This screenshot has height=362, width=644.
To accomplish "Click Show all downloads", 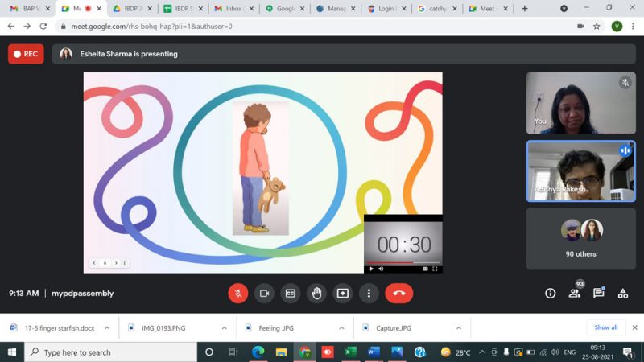I will (606, 327).
